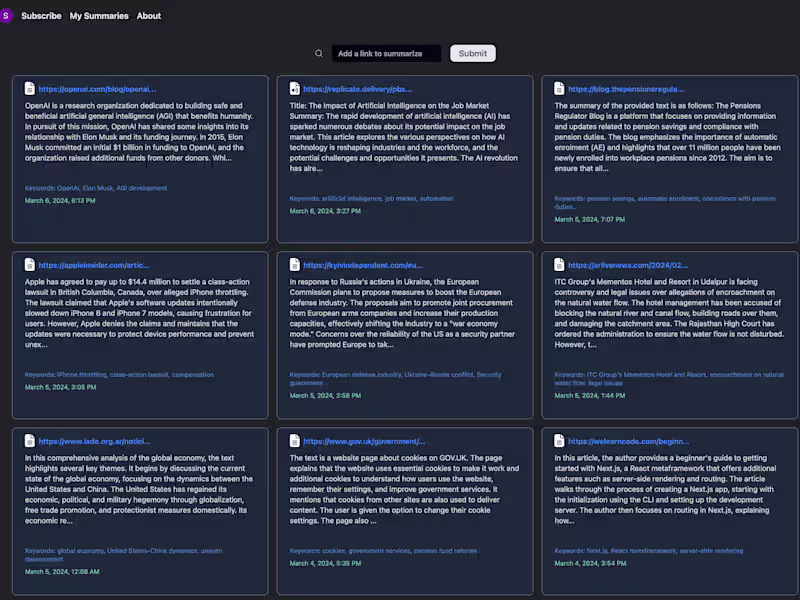Open the kyivindependent.com link
The image size is (800, 600).
pos(363,265)
